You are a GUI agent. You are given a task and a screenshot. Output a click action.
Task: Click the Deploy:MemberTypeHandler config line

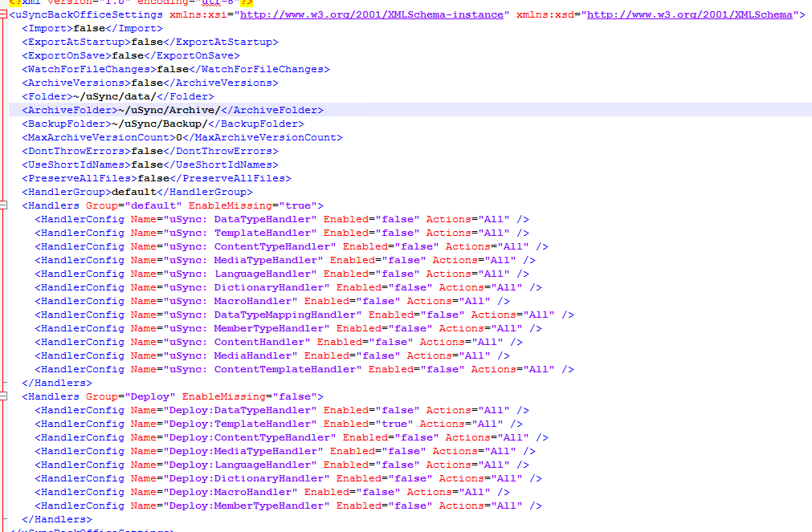point(288,506)
